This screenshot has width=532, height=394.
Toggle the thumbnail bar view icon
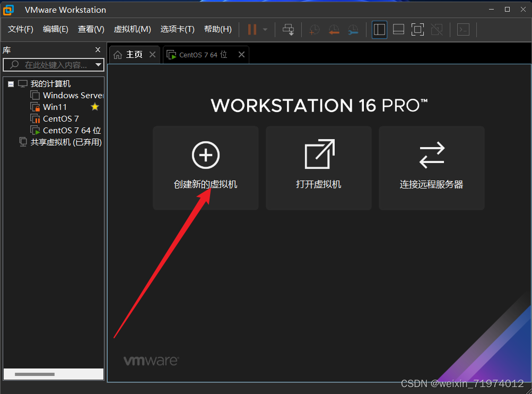[398, 30]
